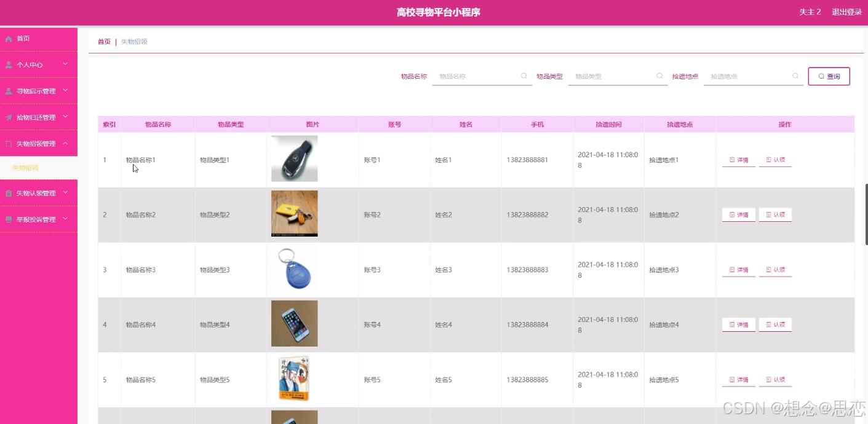
Task: Open 详情 for 物品名称1 row
Action: (x=738, y=160)
